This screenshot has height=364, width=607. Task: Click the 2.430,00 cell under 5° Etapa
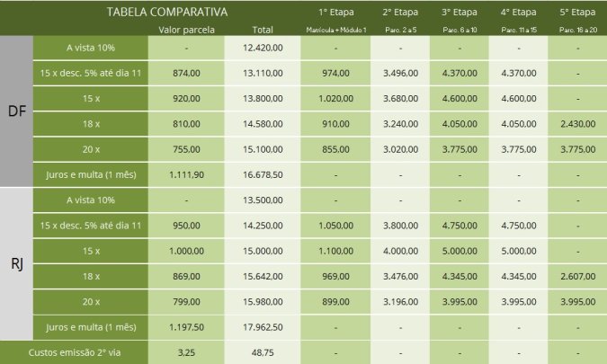576,122
